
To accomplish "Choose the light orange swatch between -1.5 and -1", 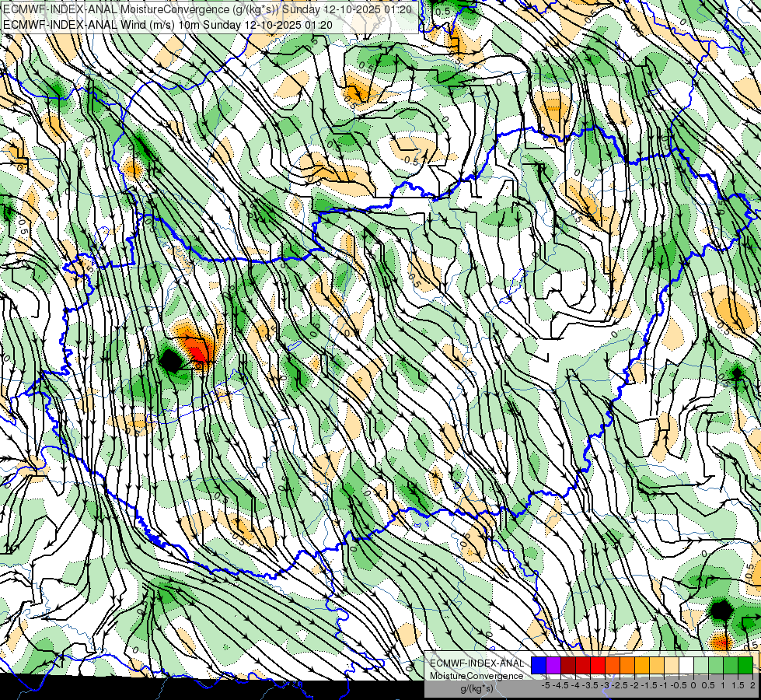I will 657,666.
